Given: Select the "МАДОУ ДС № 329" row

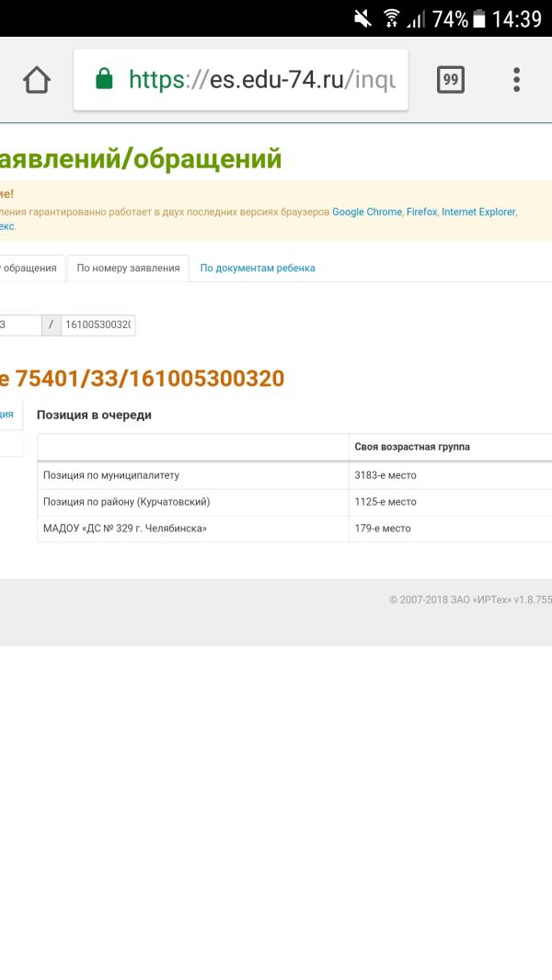Looking at the screenshot, I should point(193,529).
